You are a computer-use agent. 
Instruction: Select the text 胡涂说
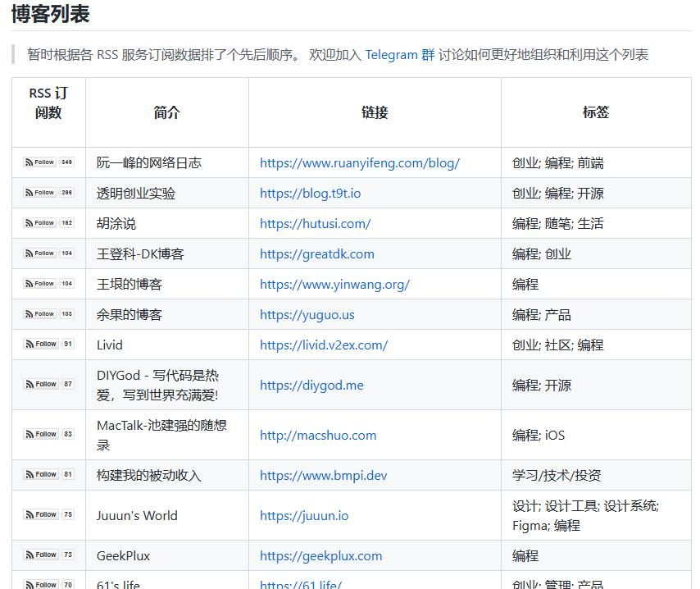116,224
